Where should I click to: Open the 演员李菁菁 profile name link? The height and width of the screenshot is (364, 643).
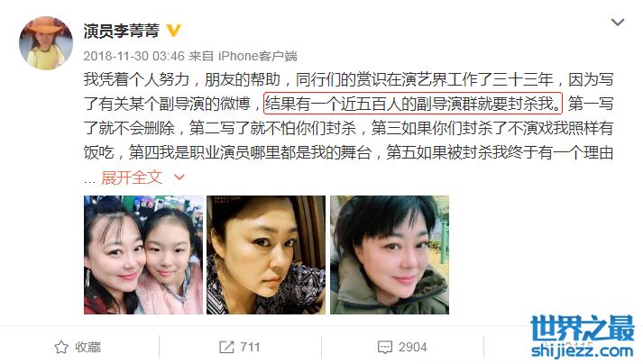pos(122,31)
